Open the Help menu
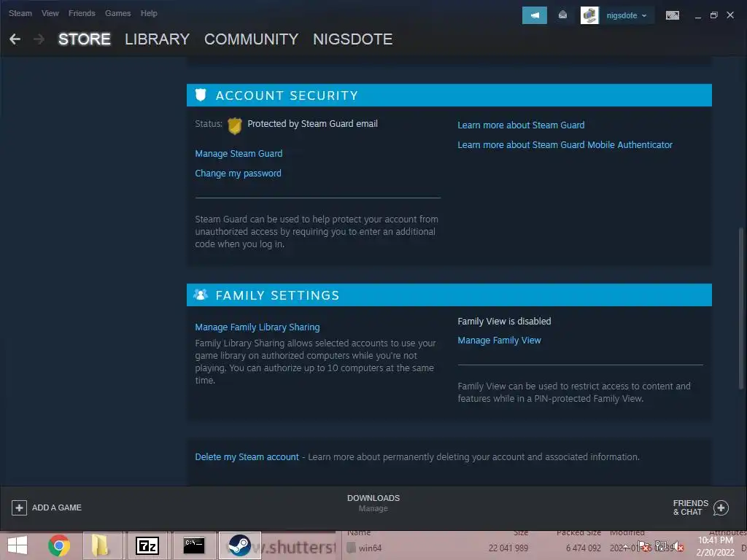Image resolution: width=747 pixels, height=560 pixels. tap(149, 13)
